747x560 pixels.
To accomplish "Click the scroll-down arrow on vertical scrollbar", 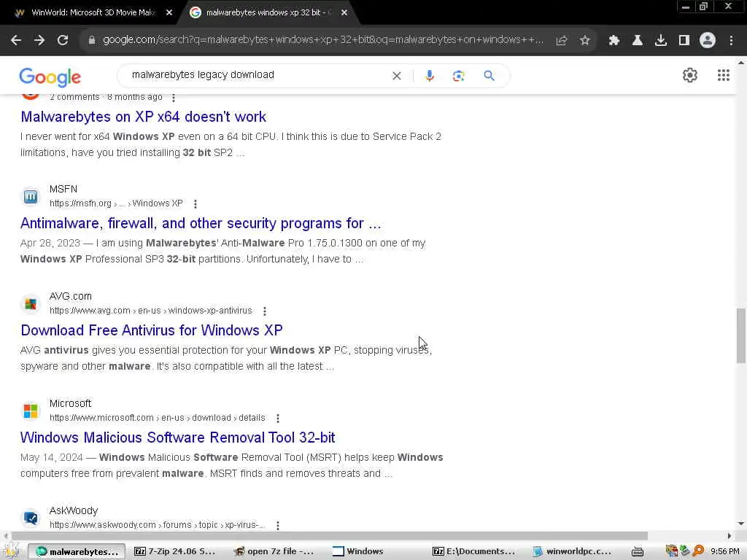I will click(741, 524).
